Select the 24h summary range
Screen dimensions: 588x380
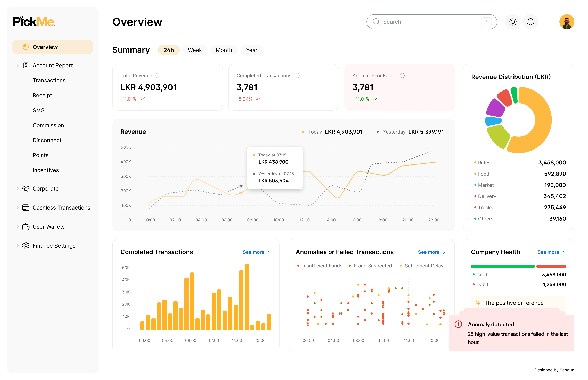[x=169, y=50]
